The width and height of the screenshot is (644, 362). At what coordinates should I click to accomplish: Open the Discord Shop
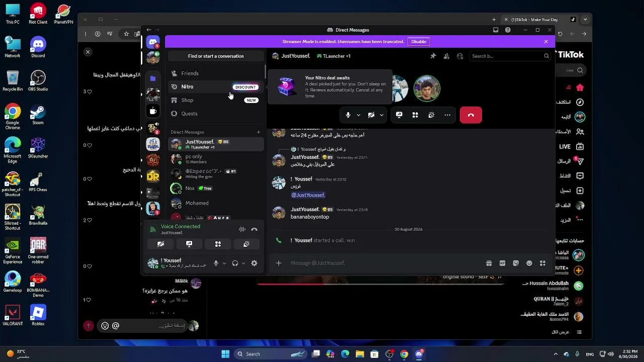[216, 100]
